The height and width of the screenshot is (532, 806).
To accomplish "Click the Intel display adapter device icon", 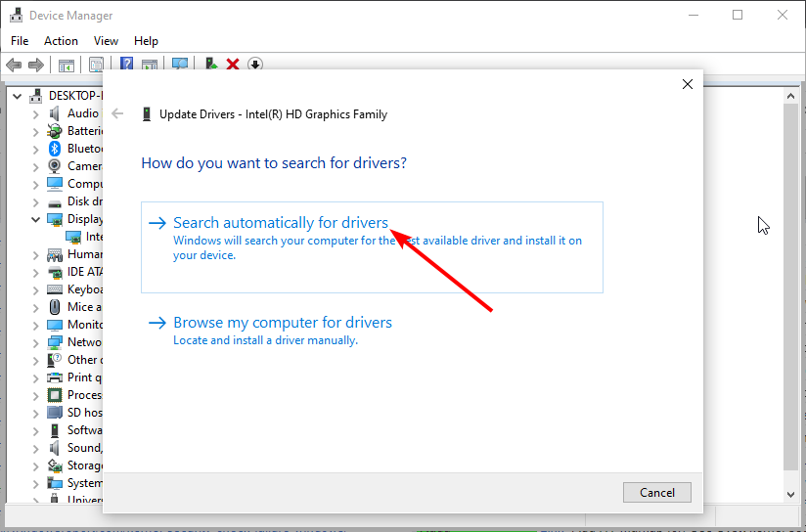I will 73,237.
